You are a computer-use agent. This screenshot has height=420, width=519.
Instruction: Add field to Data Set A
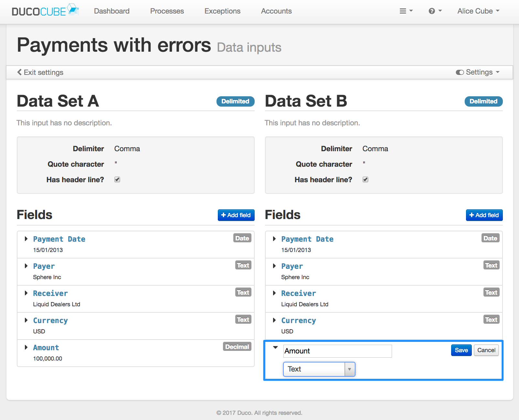pyautogui.click(x=236, y=215)
